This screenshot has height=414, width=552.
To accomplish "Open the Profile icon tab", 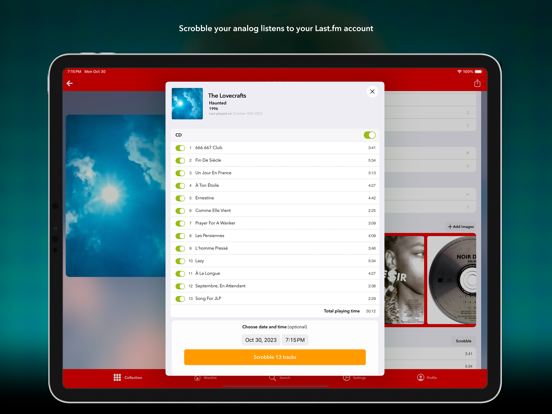I will click(x=420, y=377).
